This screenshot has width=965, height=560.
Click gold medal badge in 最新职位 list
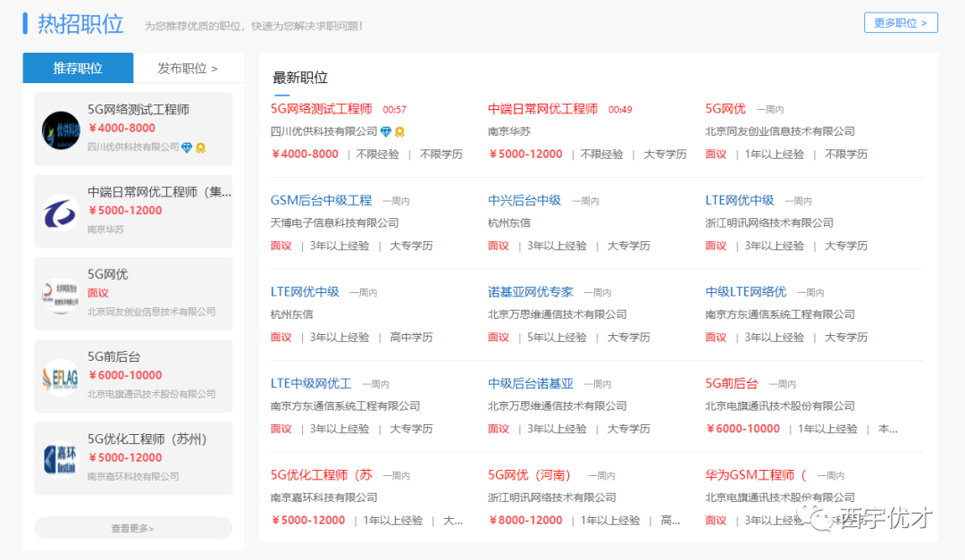pos(400,131)
